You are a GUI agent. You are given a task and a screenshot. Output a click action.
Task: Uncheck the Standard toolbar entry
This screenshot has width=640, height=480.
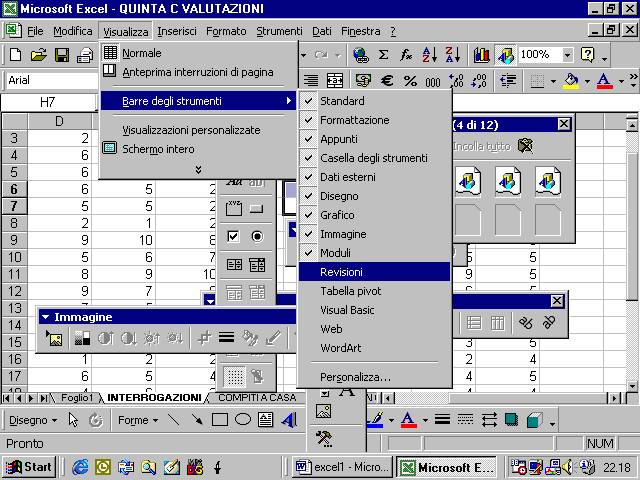pyautogui.click(x=375, y=101)
